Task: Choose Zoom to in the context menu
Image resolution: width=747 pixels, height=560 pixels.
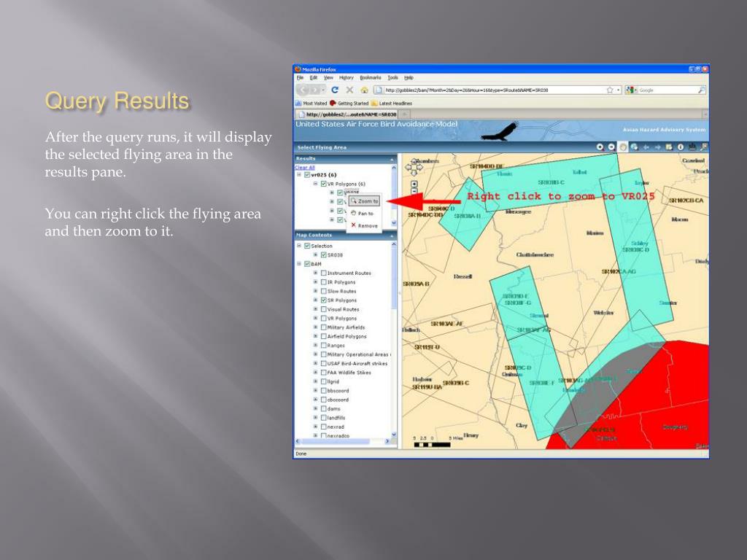Action: 365,201
